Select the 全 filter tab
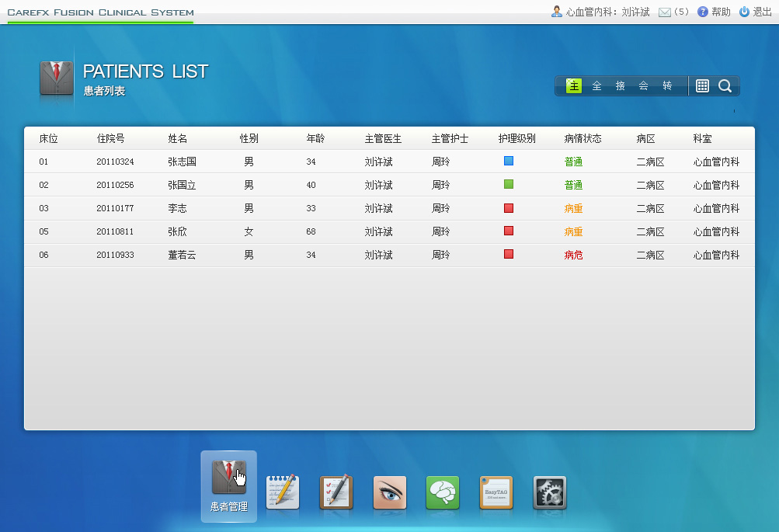The image size is (779, 532). [x=596, y=86]
